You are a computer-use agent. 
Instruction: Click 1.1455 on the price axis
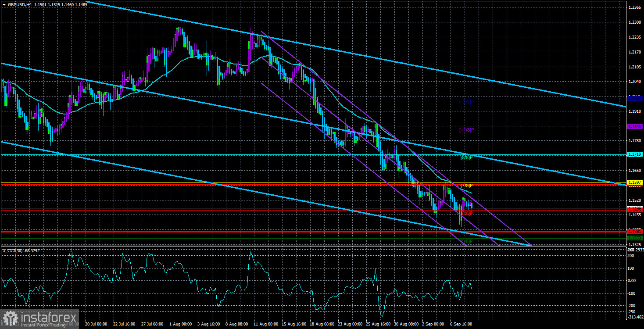635,215
